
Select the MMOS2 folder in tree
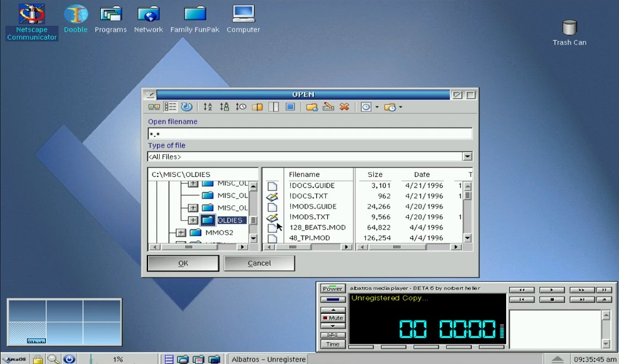click(219, 232)
